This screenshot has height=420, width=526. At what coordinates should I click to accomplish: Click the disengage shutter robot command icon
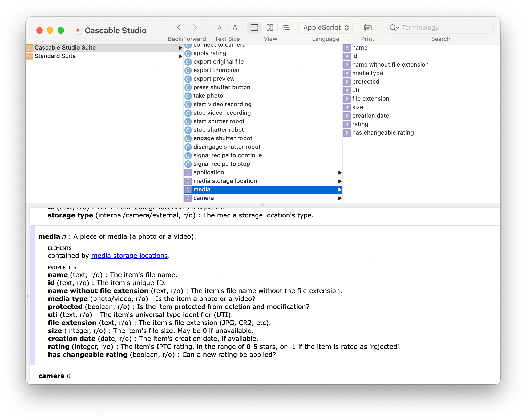pos(188,147)
